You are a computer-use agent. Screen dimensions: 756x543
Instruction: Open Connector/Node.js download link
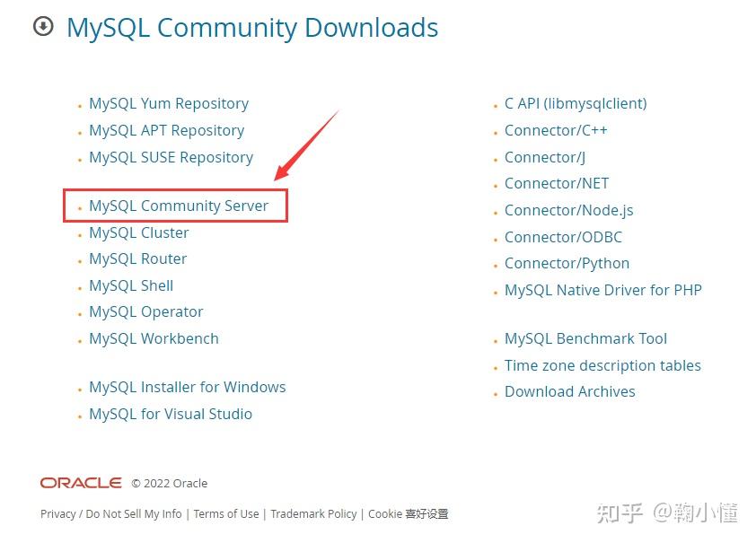(569, 211)
